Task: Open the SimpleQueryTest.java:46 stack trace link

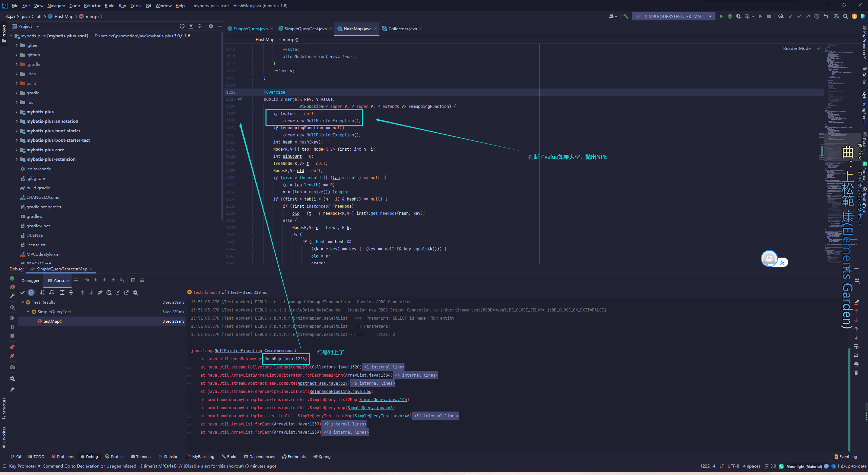Action: click(382, 416)
